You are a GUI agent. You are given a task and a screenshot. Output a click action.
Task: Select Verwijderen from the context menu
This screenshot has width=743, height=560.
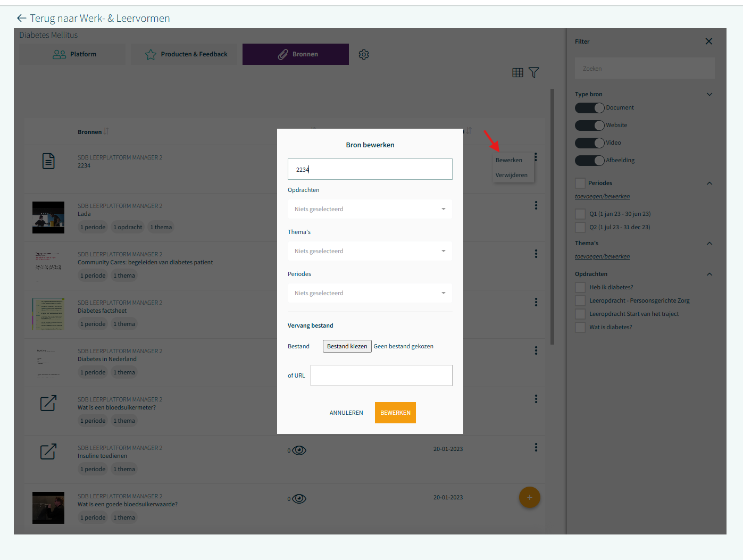click(x=511, y=175)
